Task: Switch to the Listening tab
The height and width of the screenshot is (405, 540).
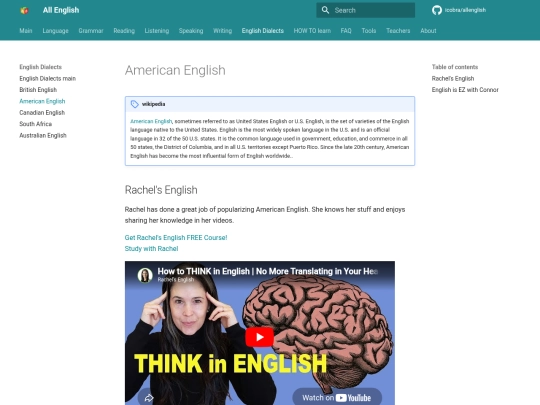Action: [x=157, y=31]
